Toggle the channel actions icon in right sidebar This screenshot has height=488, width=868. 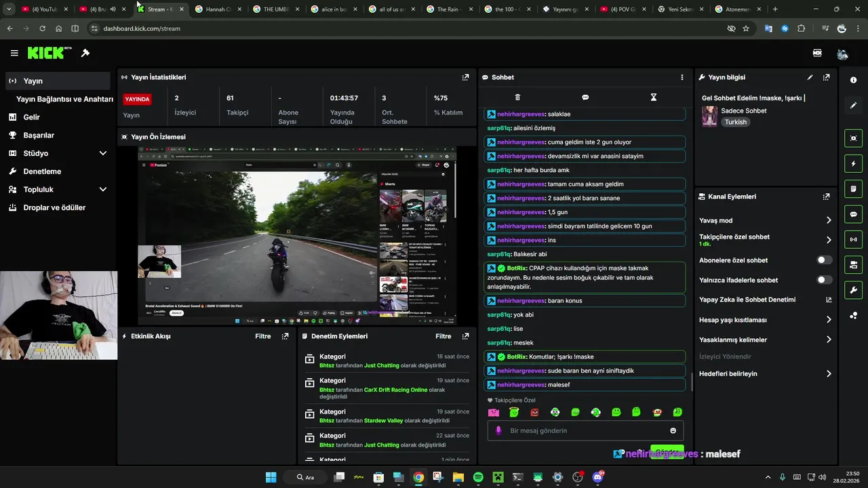[853, 264]
